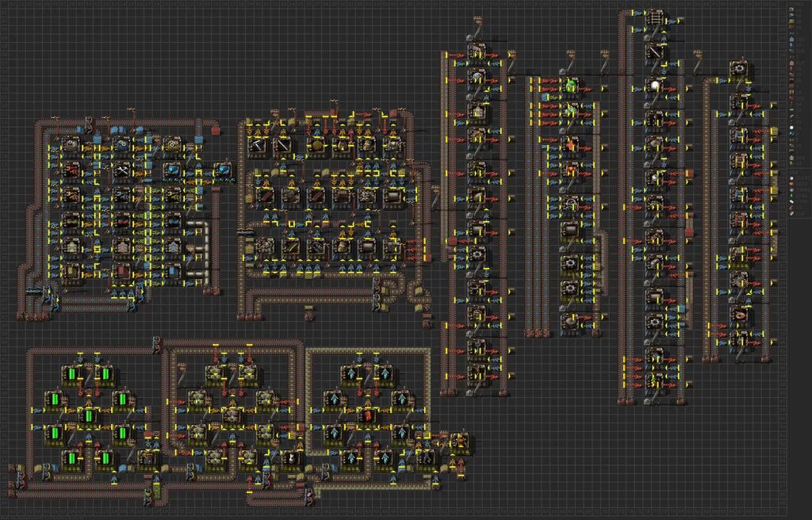Select the top-right green module assembler
The image size is (812, 520).
point(105,374)
